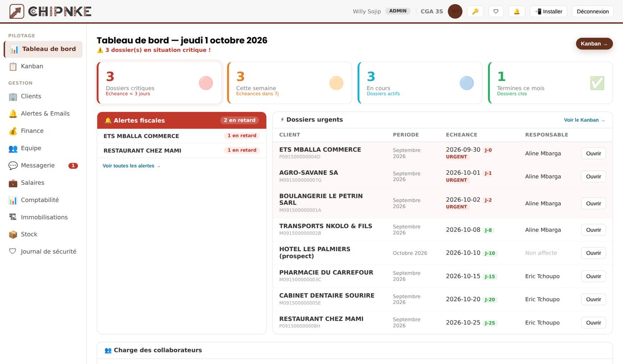Click the Immobilisations crane icon
623x364 pixels.
coord(13,217)
